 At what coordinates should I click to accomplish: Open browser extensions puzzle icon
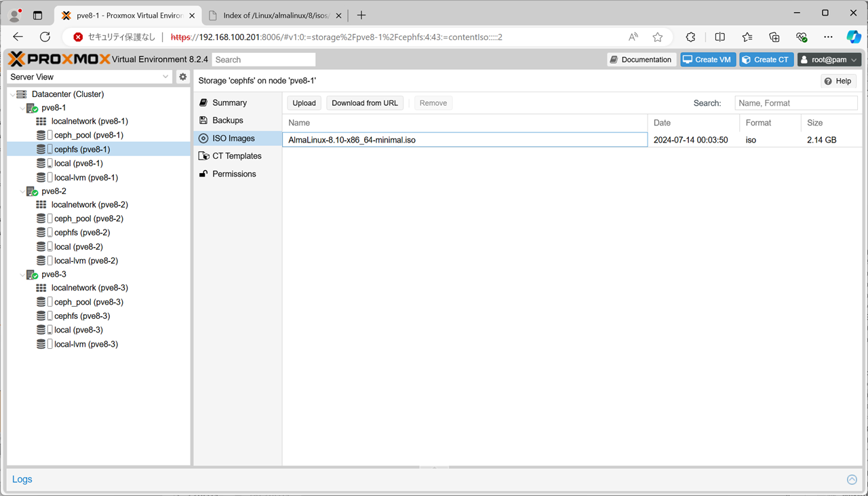coord(690,37)
